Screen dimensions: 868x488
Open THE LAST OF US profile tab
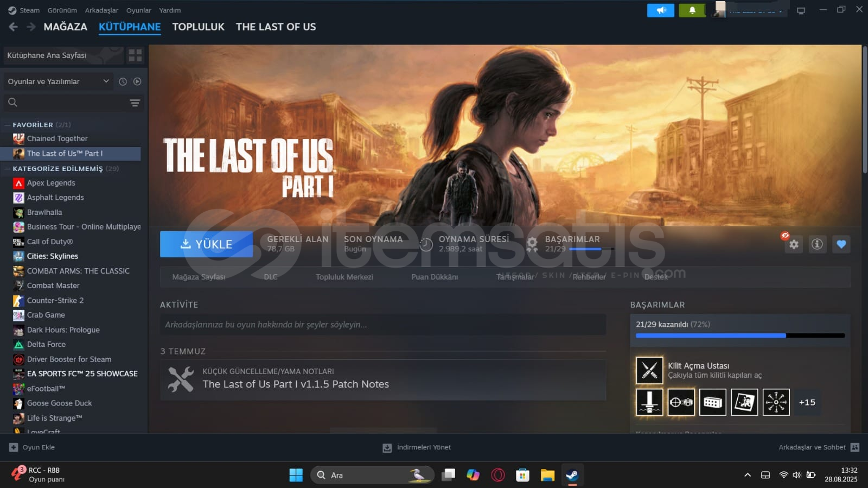tap(276, 27)
